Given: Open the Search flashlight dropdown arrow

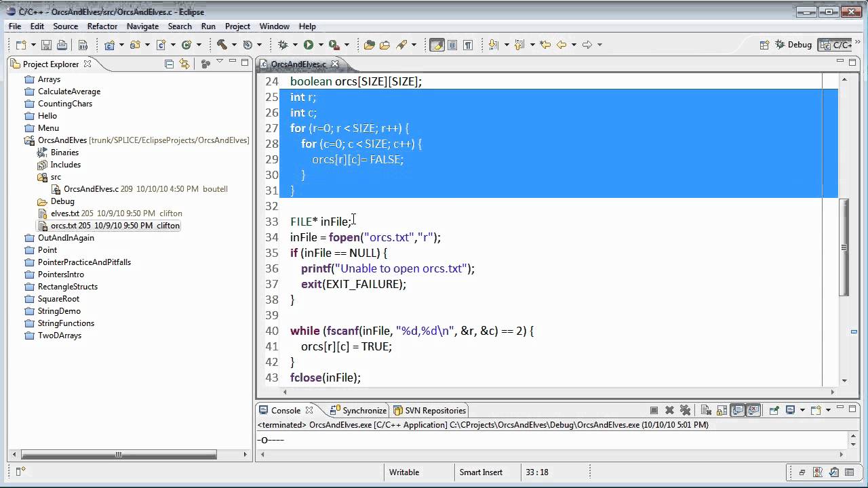Looking at the screenshot, I should [414, 45].
